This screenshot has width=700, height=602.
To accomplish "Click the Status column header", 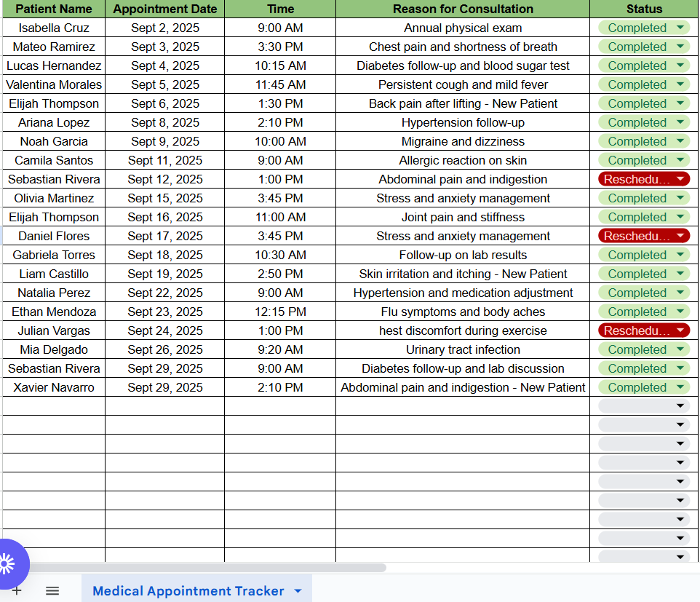I will point(644,9).
